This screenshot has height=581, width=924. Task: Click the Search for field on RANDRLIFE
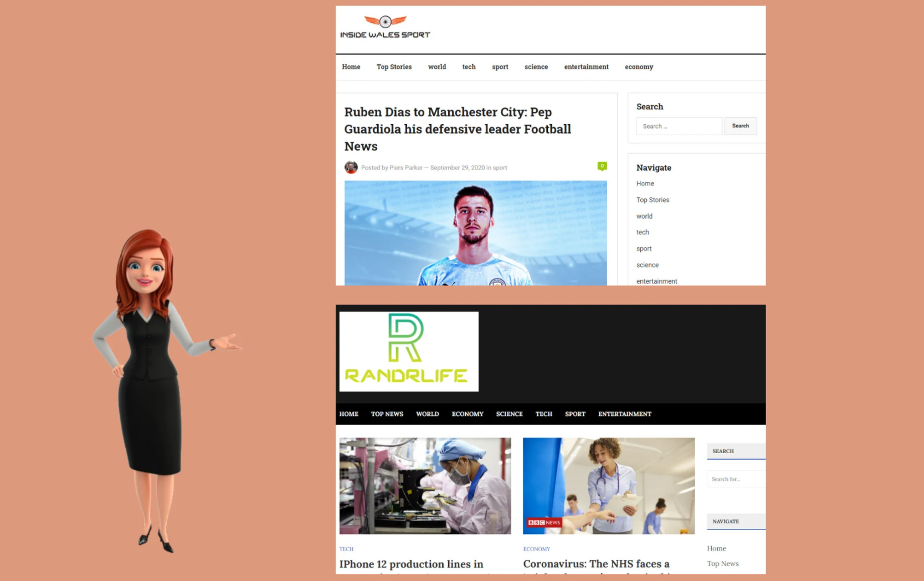coord(736,479)
